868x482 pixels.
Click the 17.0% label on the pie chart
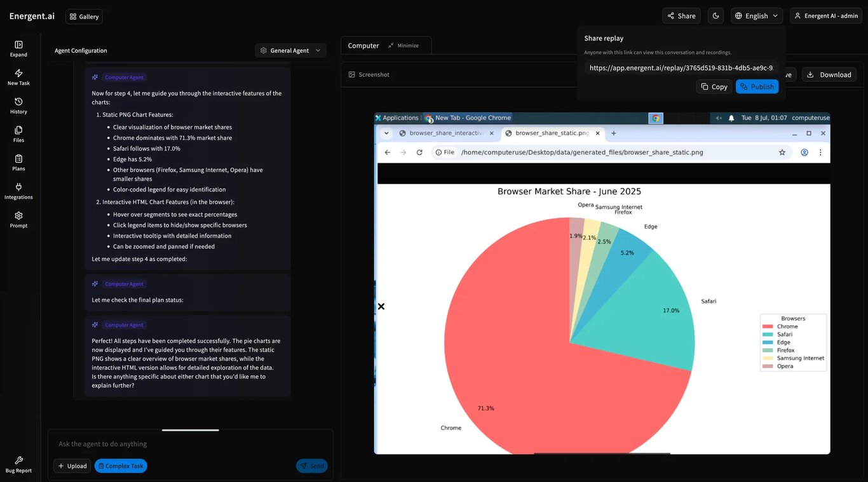(671, 311)
